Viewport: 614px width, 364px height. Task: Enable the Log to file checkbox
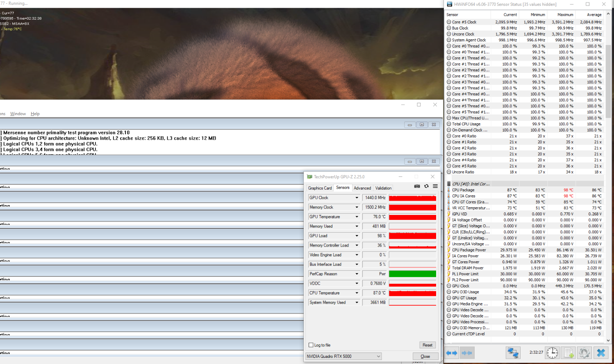(311, 345)
